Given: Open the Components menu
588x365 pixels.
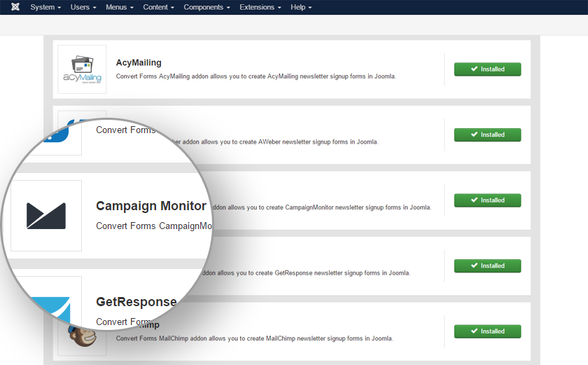Looking at the screenshot, I should tap(206, 7).
